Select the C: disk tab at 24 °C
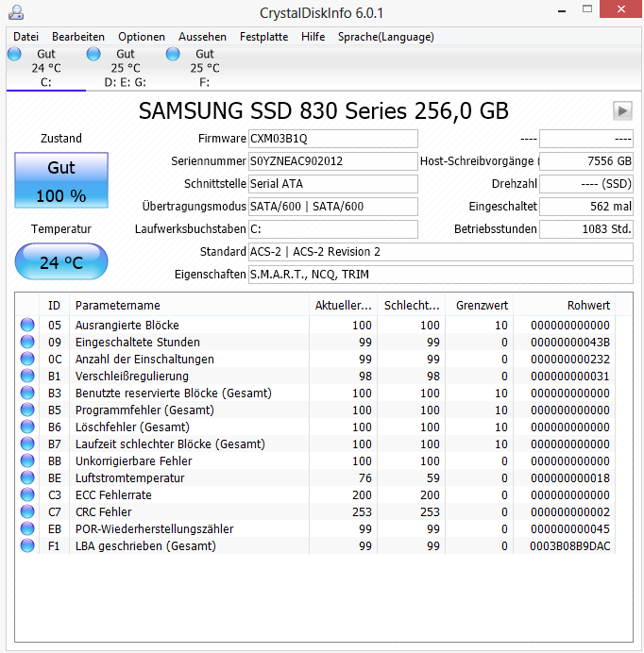 click(x=46, y=68)
